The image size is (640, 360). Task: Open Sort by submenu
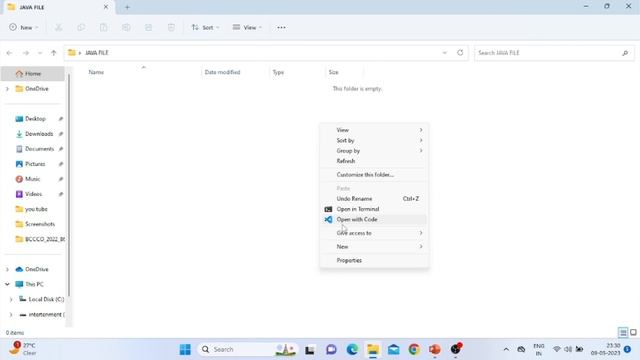tap(374, 140)
